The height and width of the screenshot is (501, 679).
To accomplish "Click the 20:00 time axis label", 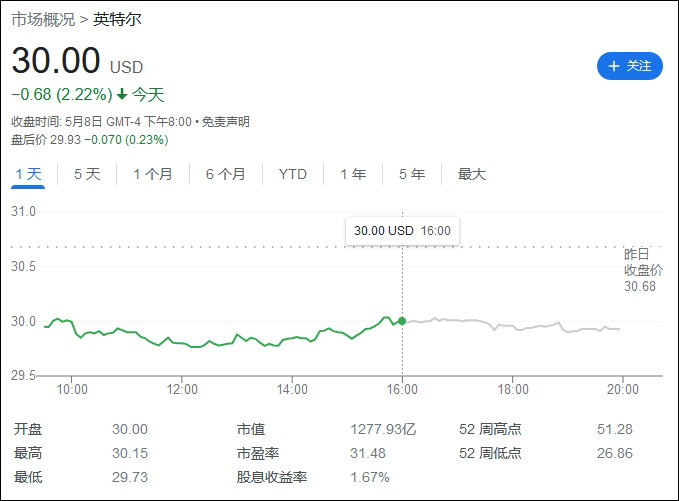I will click(623, 389).
